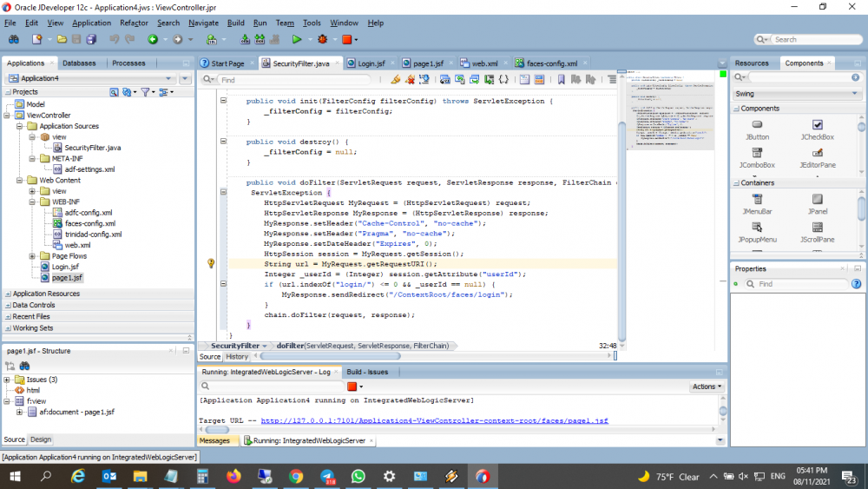The width and height of the screenshot is (868, 489).
Task: Click the red Terminate square in main toolbar
Action: (x=347, y=39)
